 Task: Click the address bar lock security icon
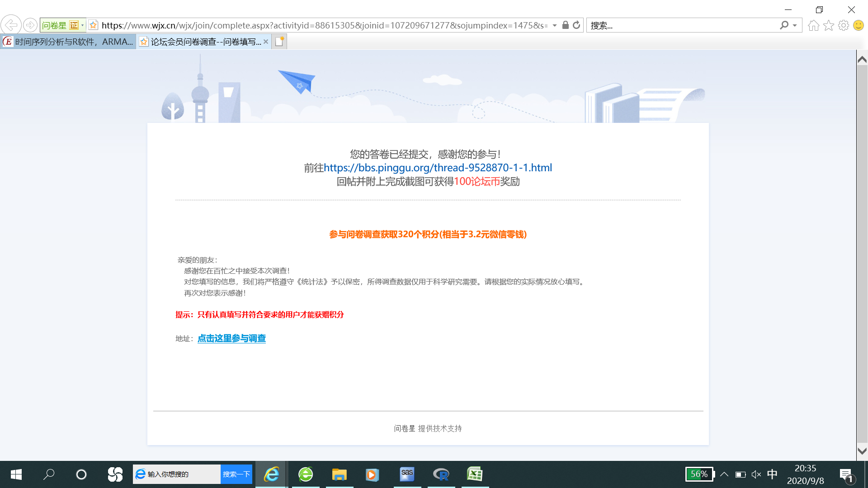(x=565, y=25)
